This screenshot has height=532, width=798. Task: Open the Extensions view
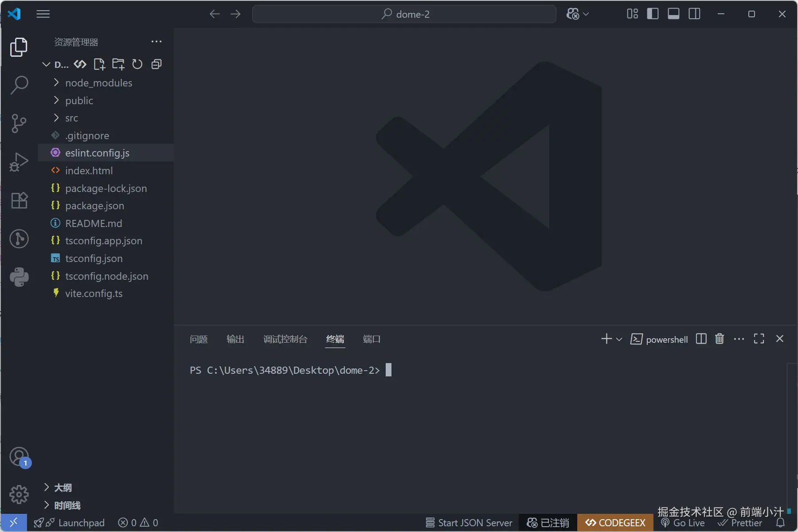19,200
